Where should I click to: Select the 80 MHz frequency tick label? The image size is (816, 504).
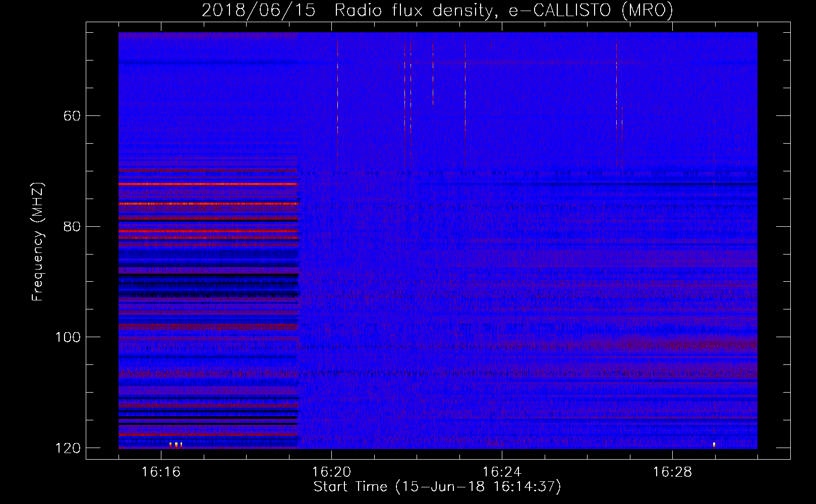click(x=72, y=226)
